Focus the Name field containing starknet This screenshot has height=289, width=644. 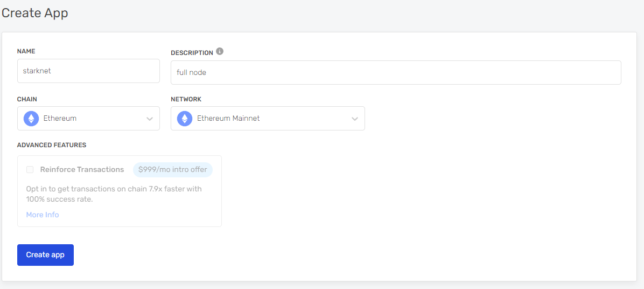click(88, 71)
